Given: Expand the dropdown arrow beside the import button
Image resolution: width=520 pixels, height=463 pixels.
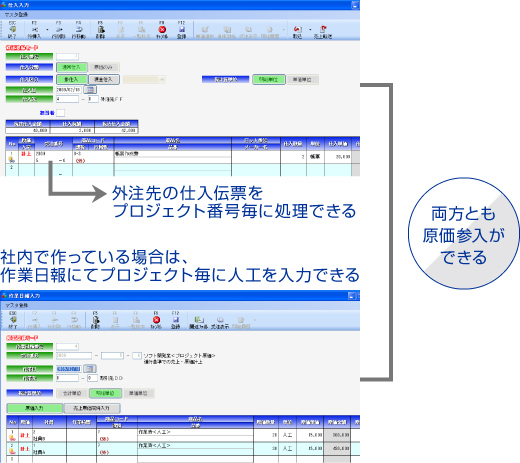Looking at the screenshot, I should 310,30.
